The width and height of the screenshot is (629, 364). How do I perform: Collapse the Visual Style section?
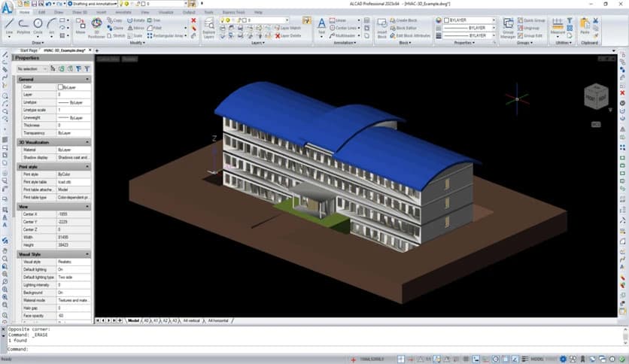pyautogui.click(x=88, y=254)
